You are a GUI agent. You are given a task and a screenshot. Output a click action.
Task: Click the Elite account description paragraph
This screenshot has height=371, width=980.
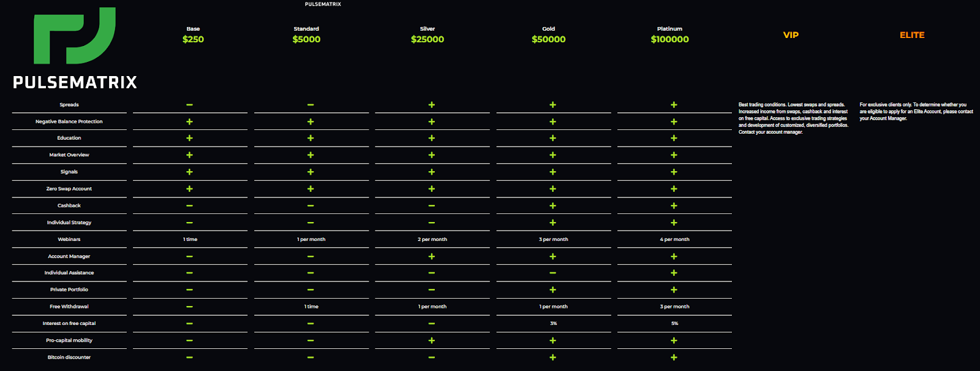[x=916, y=112]
